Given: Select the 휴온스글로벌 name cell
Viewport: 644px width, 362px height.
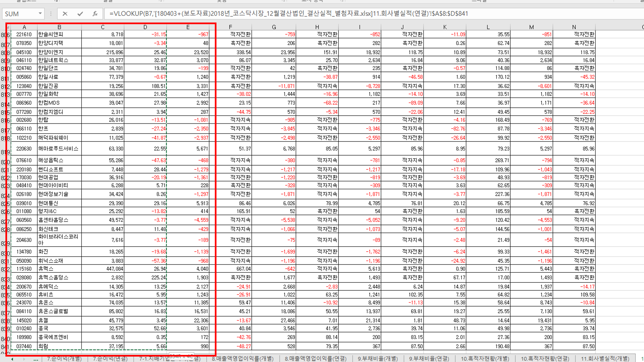Looking at the screenshot, I should pos(59,311).
